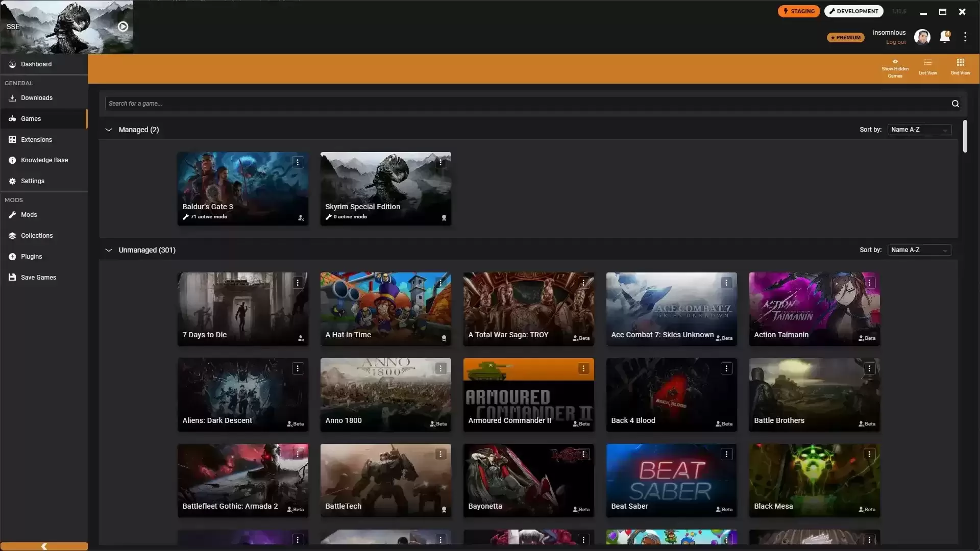Open the notifications bell
Viewport: 980px width, 551px height.
pyautogui.click(x=944, y=37)
